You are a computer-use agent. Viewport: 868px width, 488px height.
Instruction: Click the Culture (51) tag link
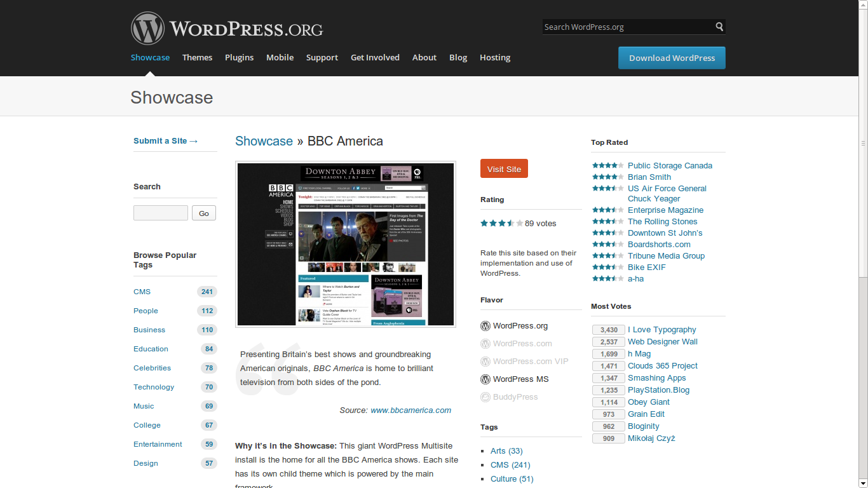512,478
